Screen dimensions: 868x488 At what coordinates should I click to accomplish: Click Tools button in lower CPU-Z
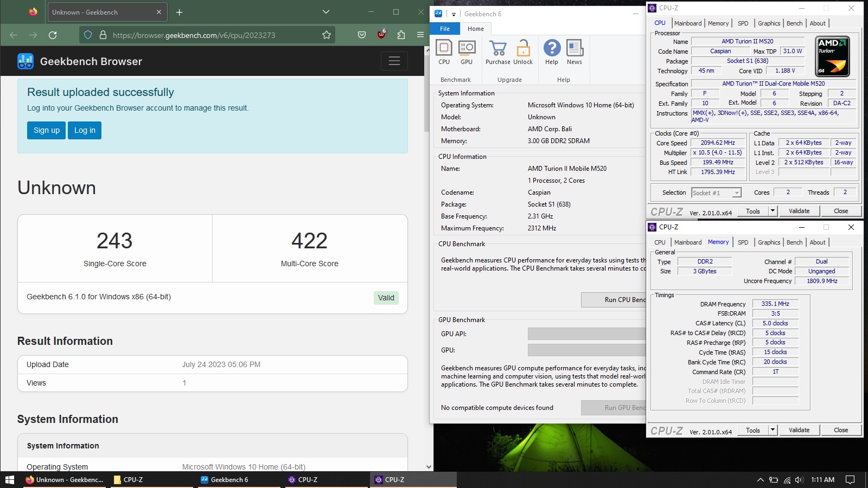coord(753,430)
